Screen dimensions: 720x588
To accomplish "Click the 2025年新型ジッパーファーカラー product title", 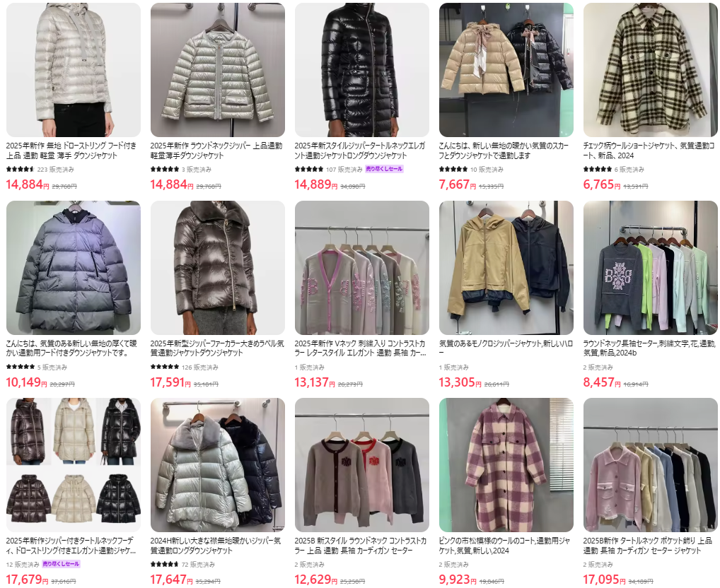I will click(x=216, y=348).
